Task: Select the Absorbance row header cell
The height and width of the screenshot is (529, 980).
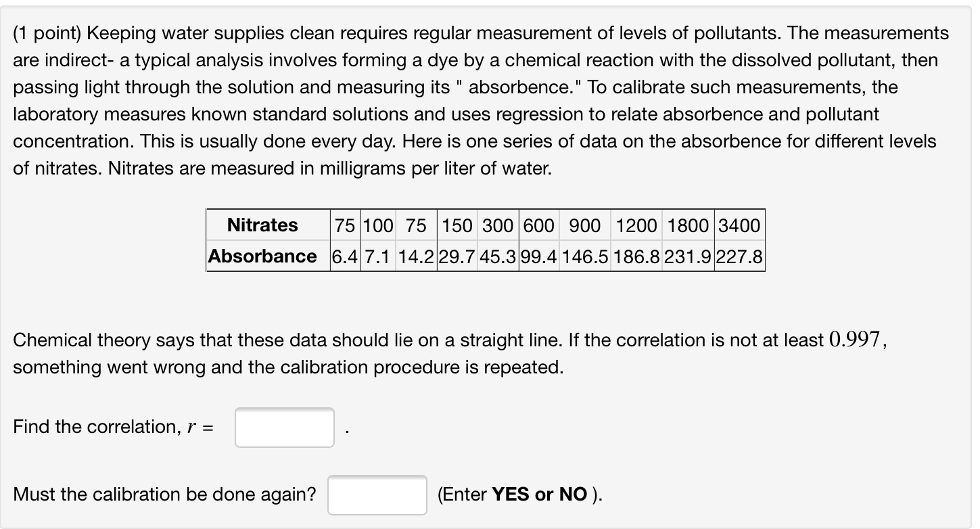Action: [262, 256]
